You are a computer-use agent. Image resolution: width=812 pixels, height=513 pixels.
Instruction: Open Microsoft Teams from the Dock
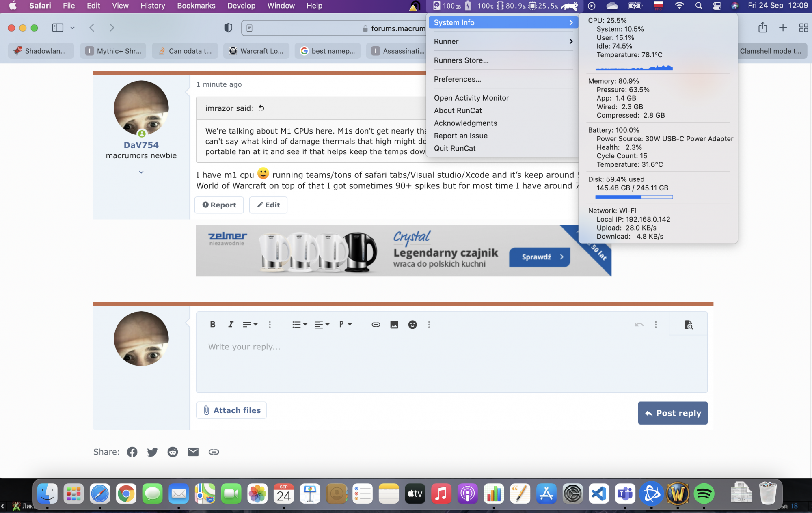point(625,494)
